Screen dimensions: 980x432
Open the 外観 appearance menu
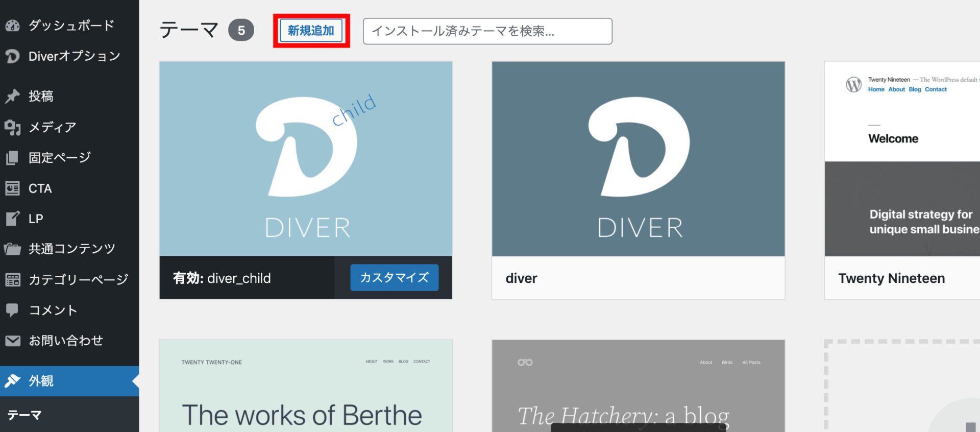click(x=41, y=381)
